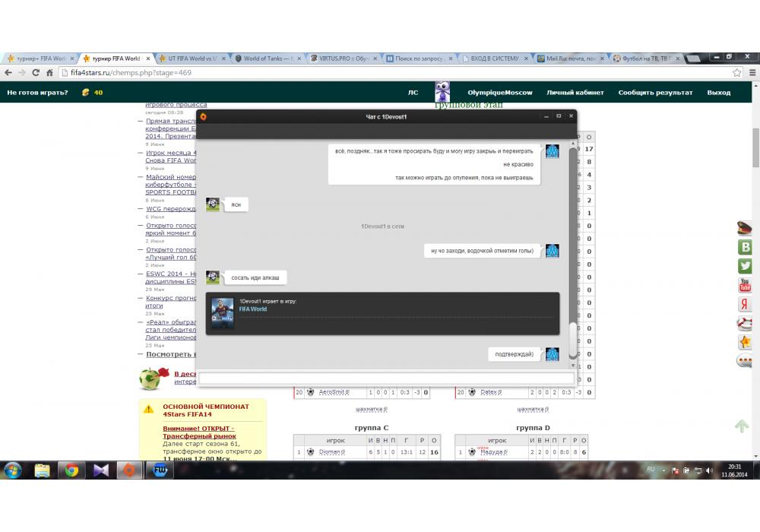760x532 pixels.
Task: Minimize the chat with 1Devout1 window
Action: [546, 116]
